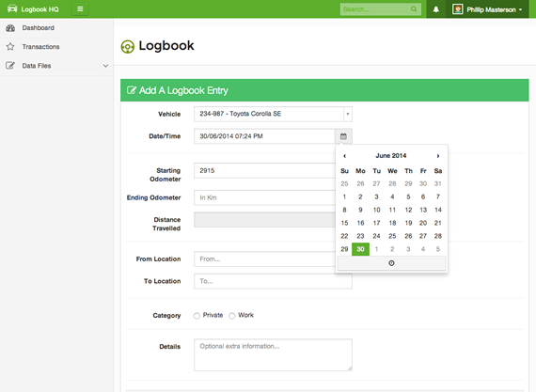Switch to time picker clock icon

coord(391,263)
